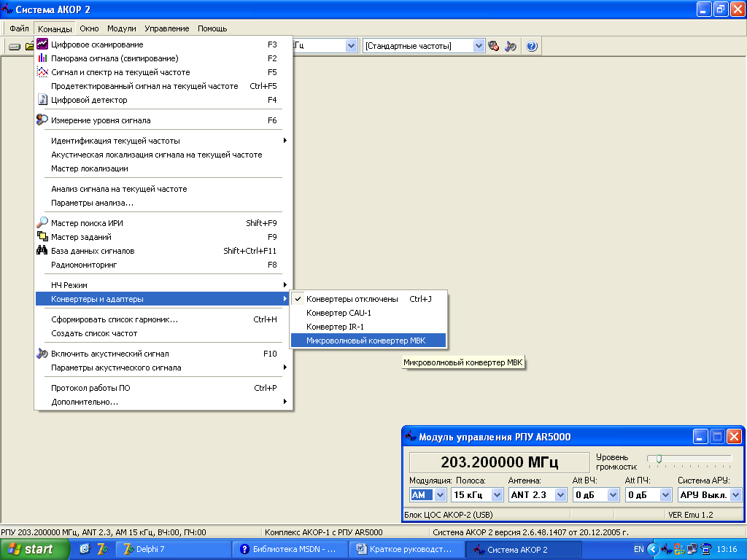Click Система АКОР 2 taskbar button
The image size is (747, 560).
coord(522,549)
